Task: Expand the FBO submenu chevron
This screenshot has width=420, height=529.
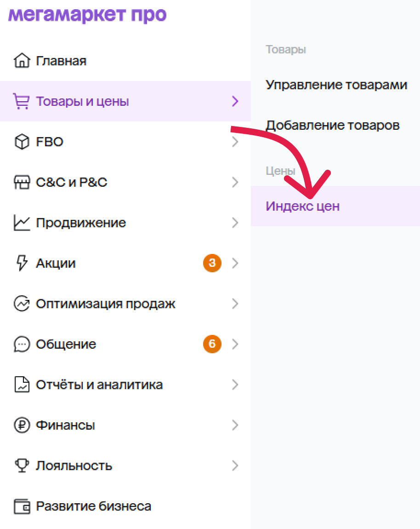Action: 235,142
